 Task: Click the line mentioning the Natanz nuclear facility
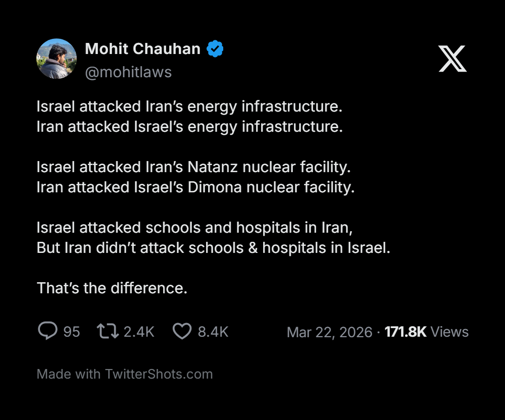point(193,167)
